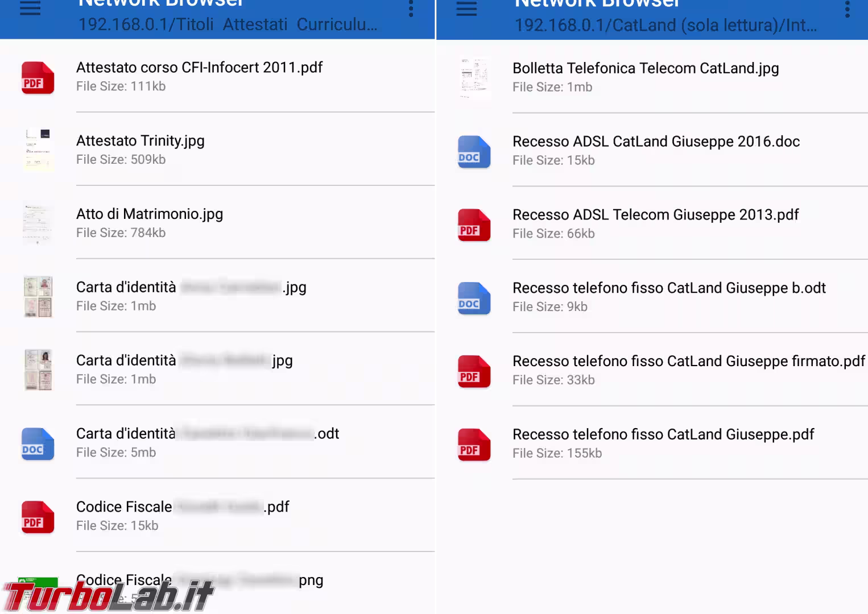Click PDF icon of Attestato corso CFI-Infocert

pos(38,77)
